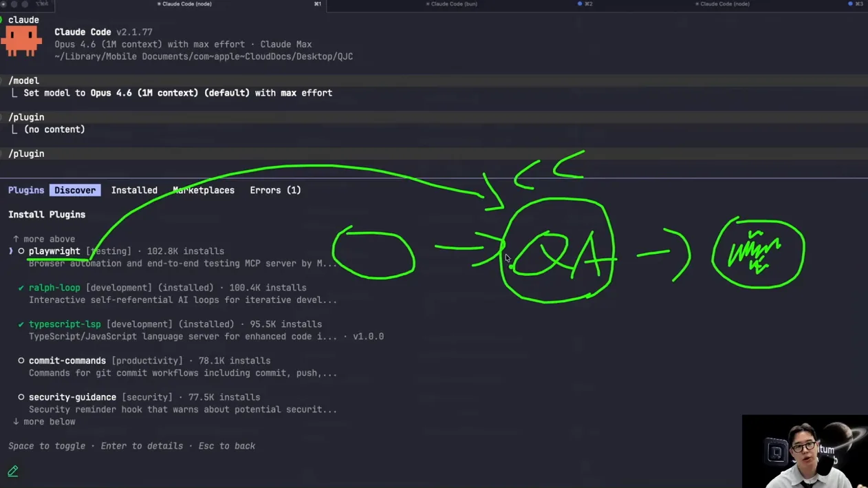868x488 pixels.
Task: Click the 'Set model to Opus 4.6' output line
Action: click(x=177, y=93)
